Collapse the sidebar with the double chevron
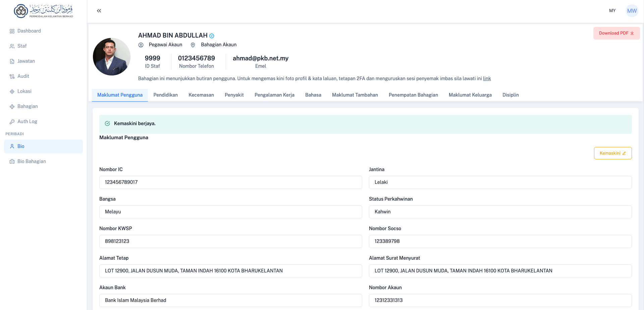Viewport: 644px width, 310px height. (99, 10)
